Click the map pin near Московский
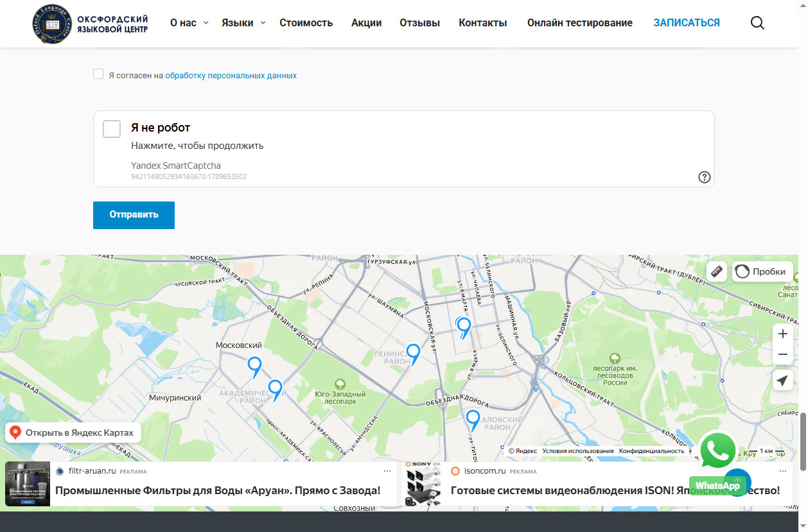 255,367
